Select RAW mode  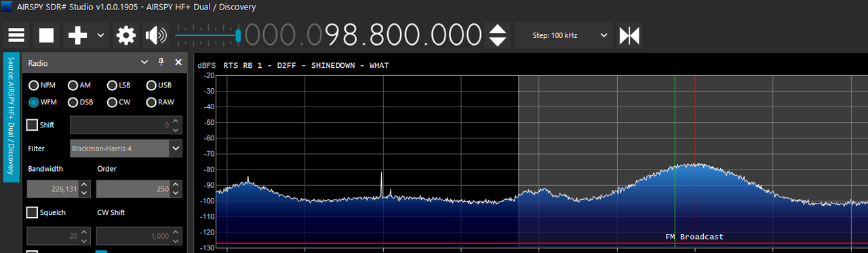(160, 102)
